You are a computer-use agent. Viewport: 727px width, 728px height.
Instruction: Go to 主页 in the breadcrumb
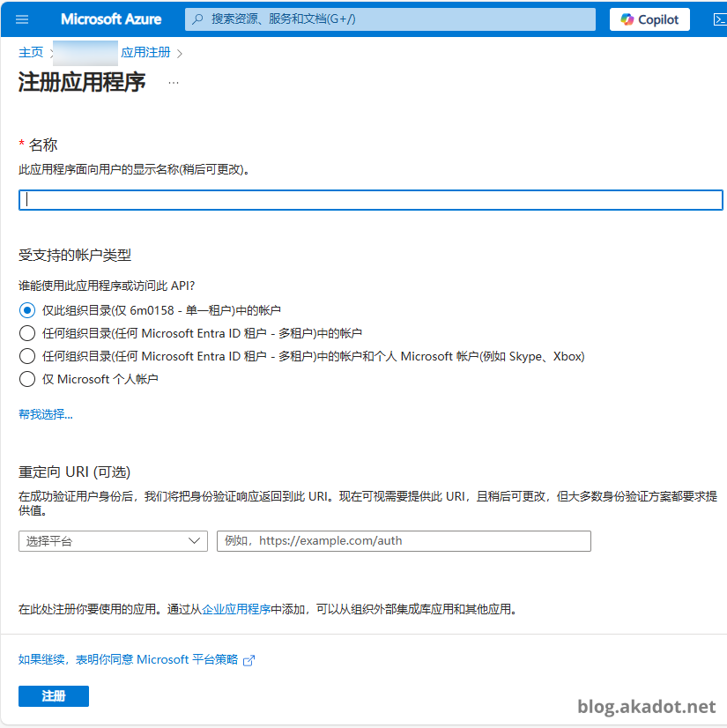(31, 53)
